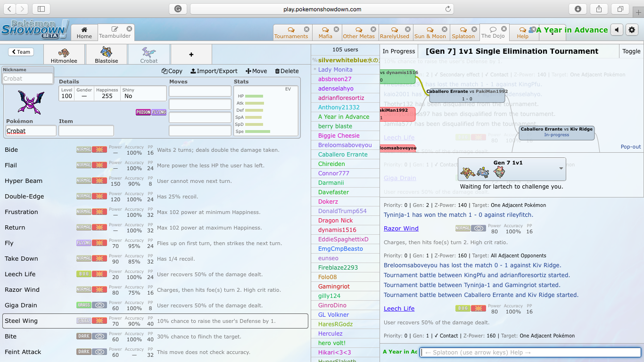Click the Item input field
The width and height of the screenshot is (644, 362).
click(86, 131)
